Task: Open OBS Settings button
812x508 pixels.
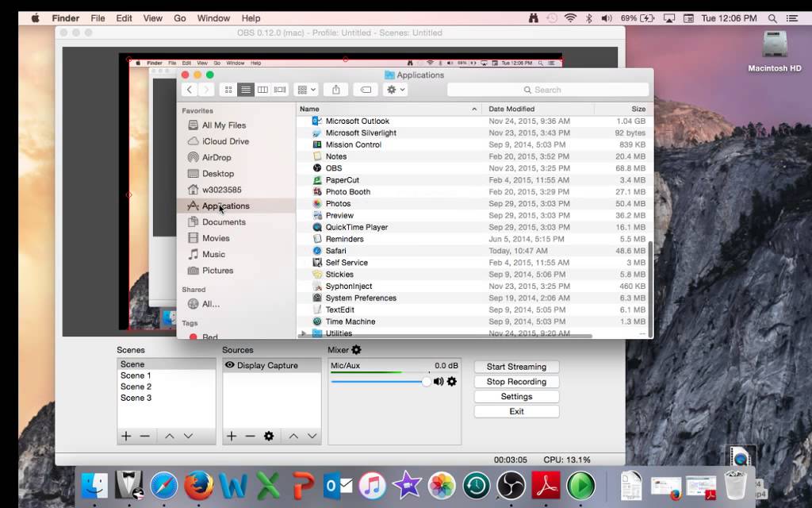Action: 516,397
